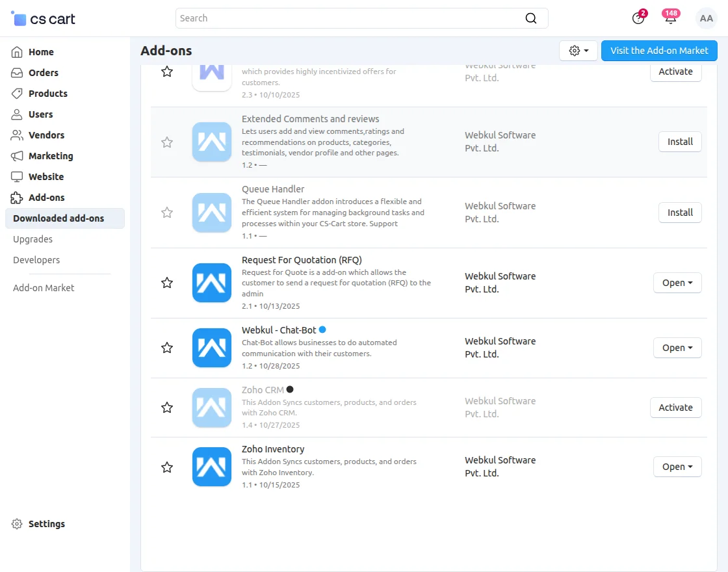Click the '2.1 • 10/13/2025' version text
Viewport: 728px width, 572px height.
[270, 306]
